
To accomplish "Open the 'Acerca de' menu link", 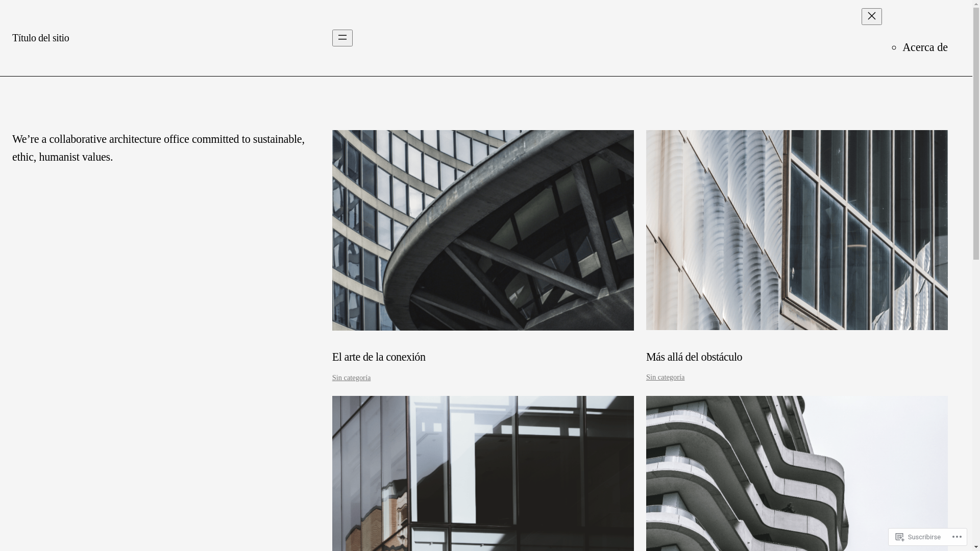I will [x=925, y=47].
